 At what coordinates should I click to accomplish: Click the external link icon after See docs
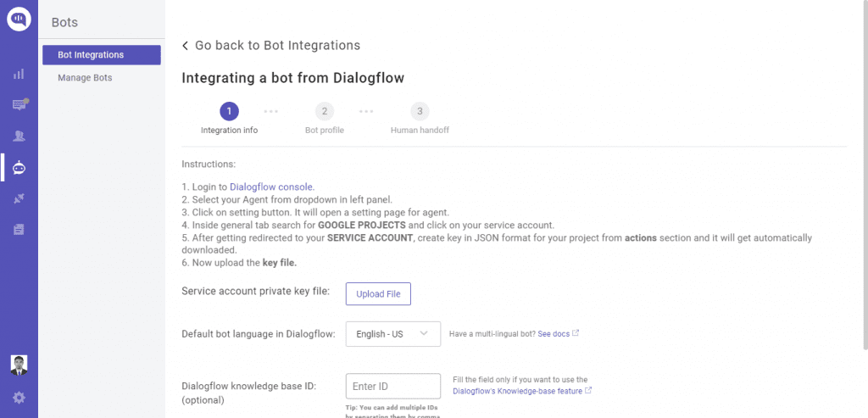576,333
